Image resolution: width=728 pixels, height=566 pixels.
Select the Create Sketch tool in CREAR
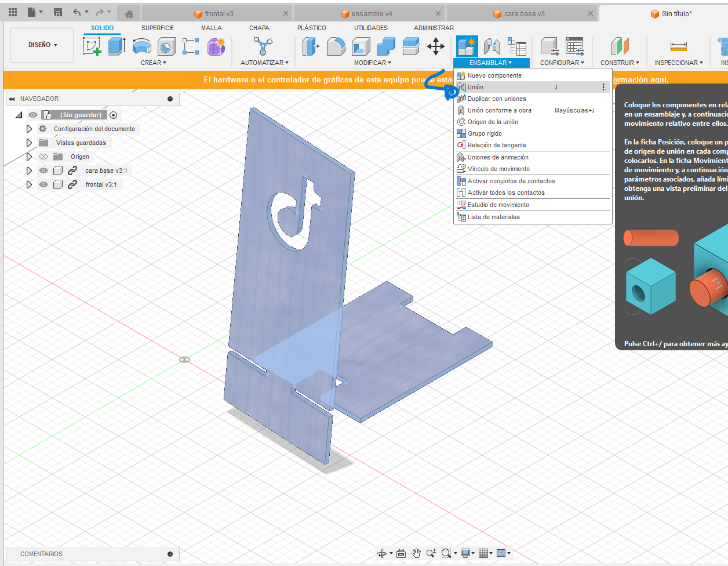(92, 46)
